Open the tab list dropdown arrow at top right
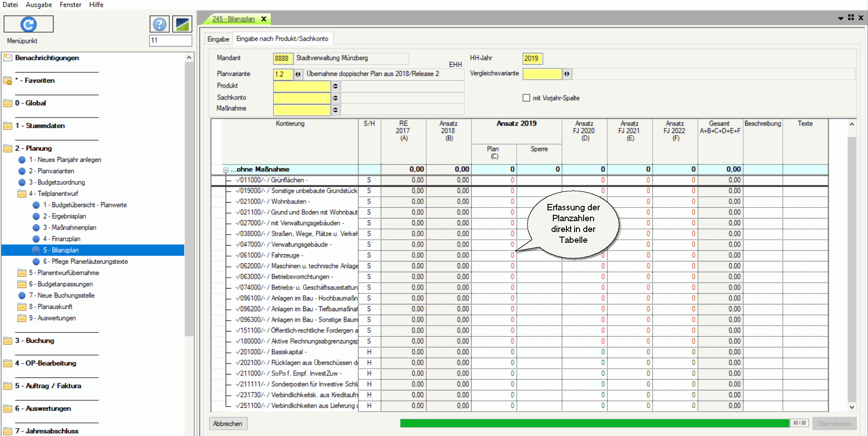 tap(840, 18)
